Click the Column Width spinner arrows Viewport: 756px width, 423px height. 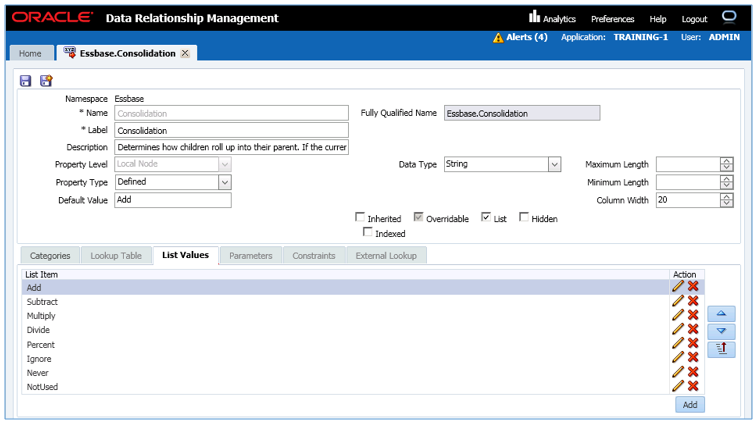pyautogui.click(x=727, y=200)
